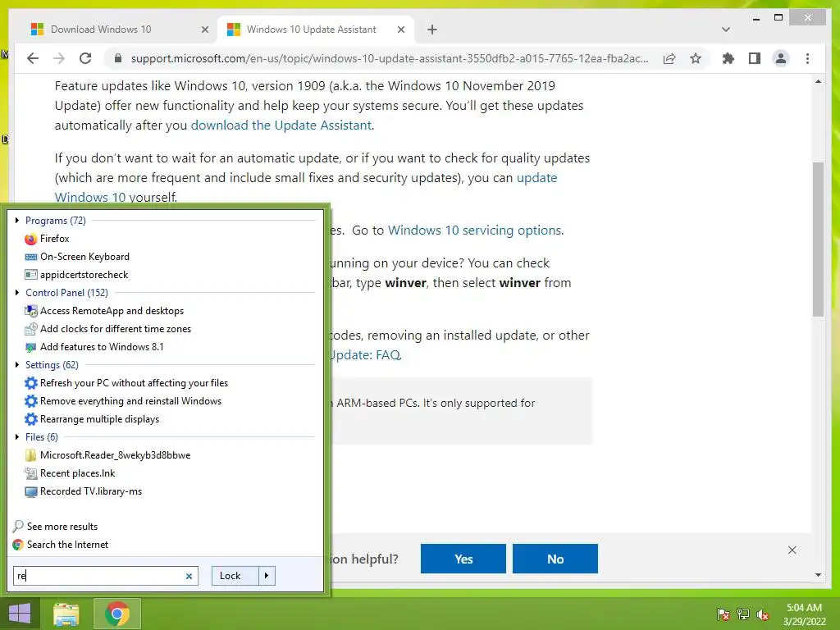Expand the Control Panel (152) group
The image size is (840, 630).
pos(17,293)
